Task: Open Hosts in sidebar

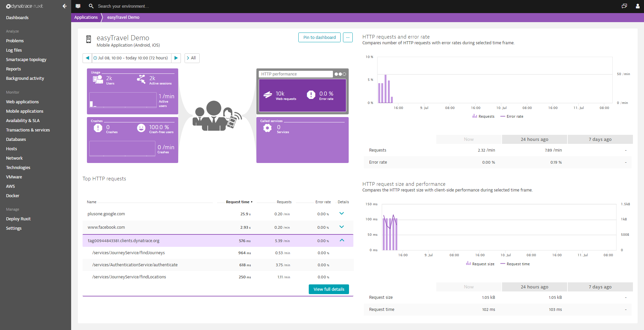Action: tap(11, 149)
